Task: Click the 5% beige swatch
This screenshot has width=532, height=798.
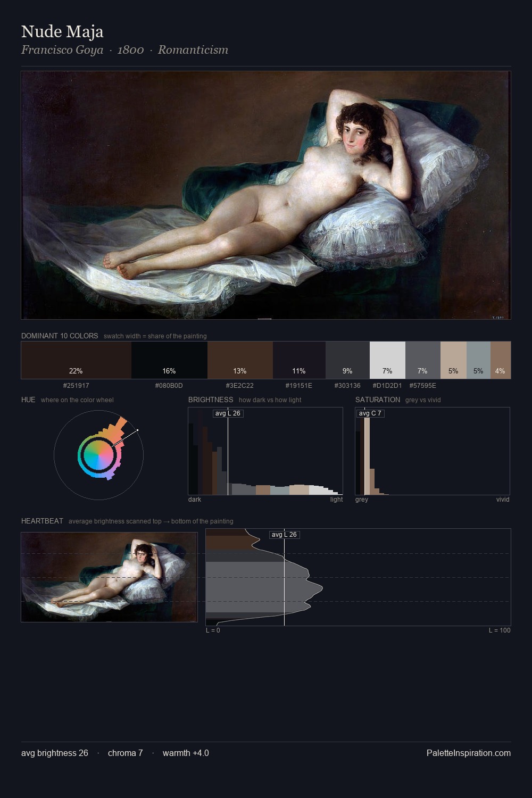Action: pos(453,360)
